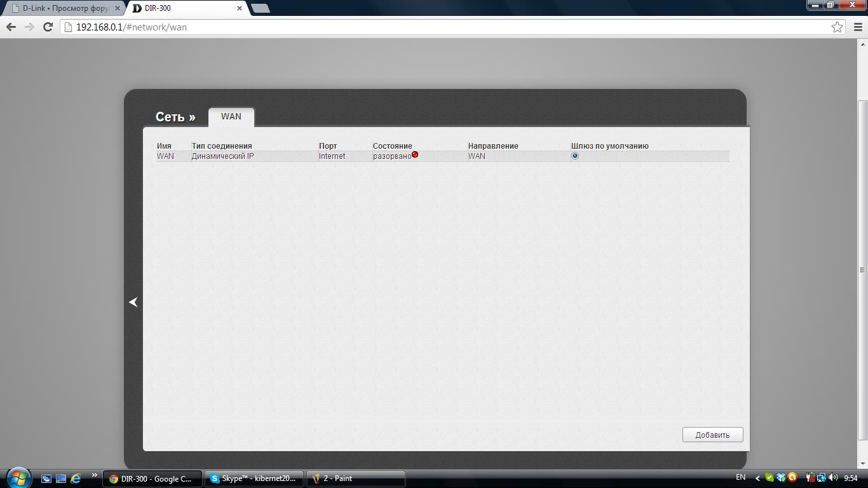This screenshot has width=868, height=488.
Task: Click the разорвано status text
Action: click(x=392, y=156)
